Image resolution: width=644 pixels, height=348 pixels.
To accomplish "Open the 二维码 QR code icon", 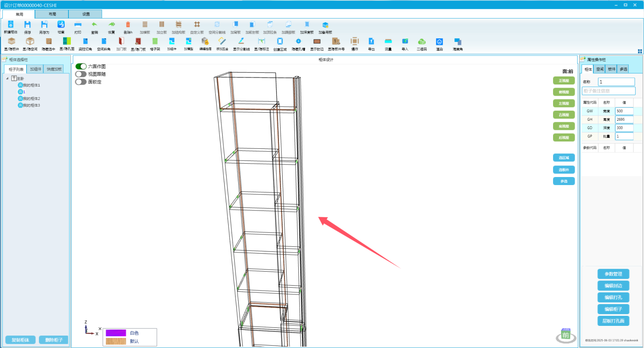I will click(x=422, y=41).
